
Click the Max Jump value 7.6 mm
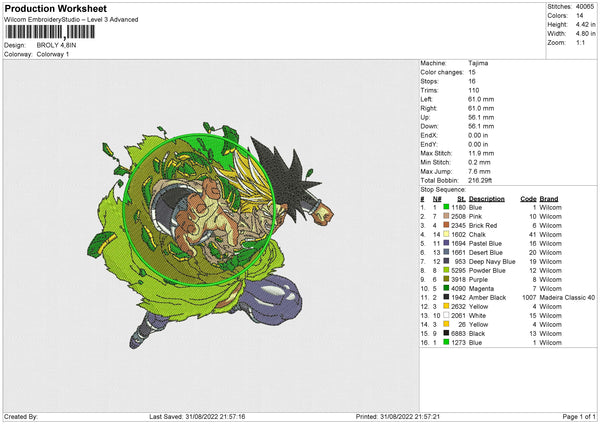point(479,171)
